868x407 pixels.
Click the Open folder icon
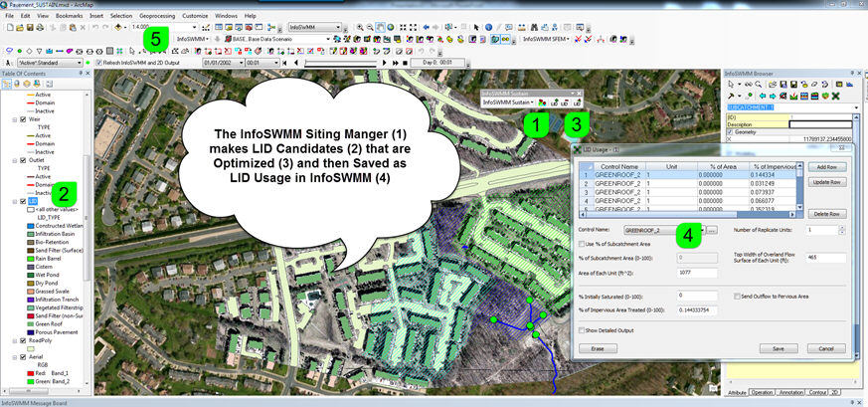coord(19,27)
